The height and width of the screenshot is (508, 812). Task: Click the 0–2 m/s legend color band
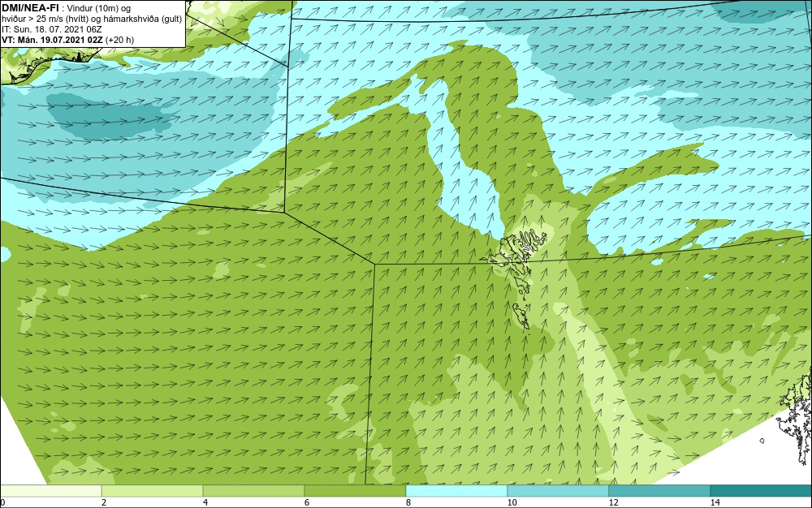click(50, 491)
